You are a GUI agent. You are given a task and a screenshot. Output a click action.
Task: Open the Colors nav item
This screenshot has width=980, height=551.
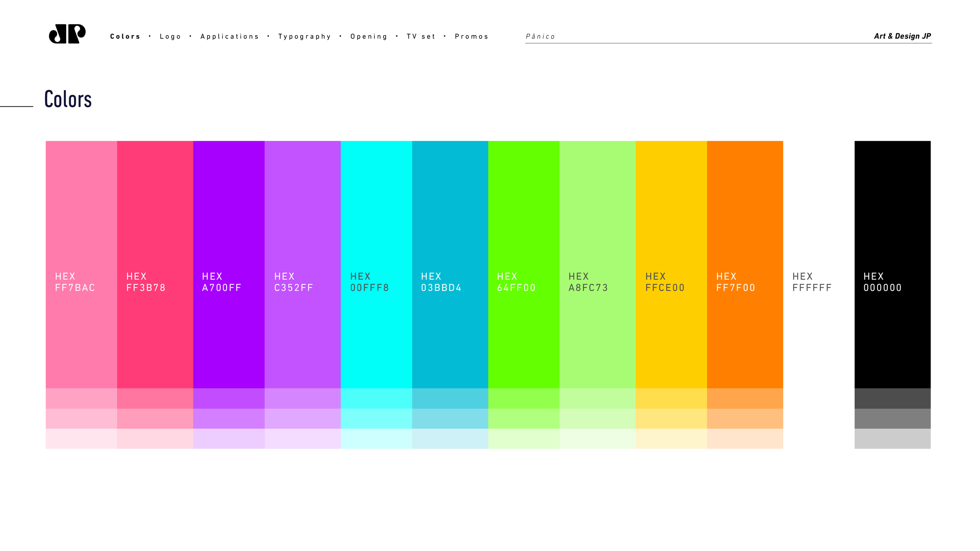point(125,36)
